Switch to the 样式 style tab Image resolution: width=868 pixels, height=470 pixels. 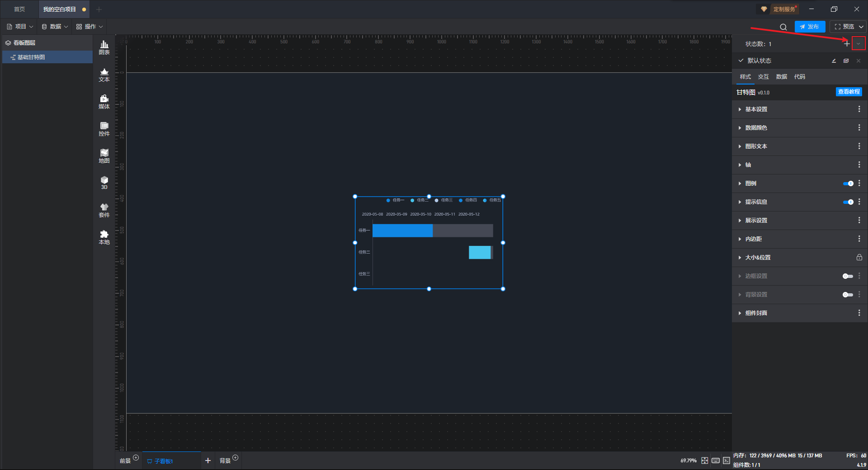point(745,77)
